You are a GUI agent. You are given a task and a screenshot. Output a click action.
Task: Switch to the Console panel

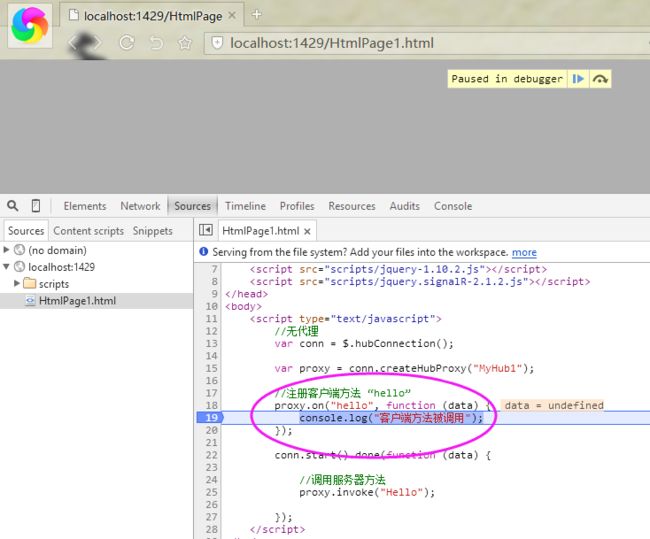[453, 206]
